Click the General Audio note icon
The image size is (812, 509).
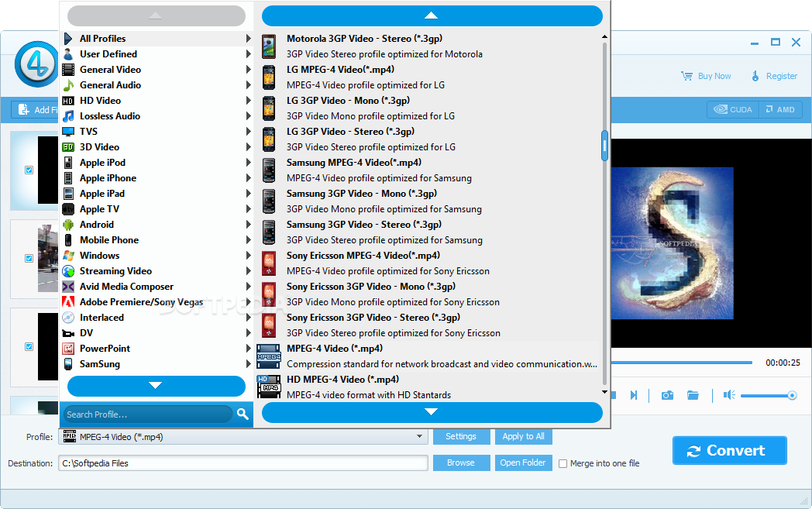tap(68, 85)
